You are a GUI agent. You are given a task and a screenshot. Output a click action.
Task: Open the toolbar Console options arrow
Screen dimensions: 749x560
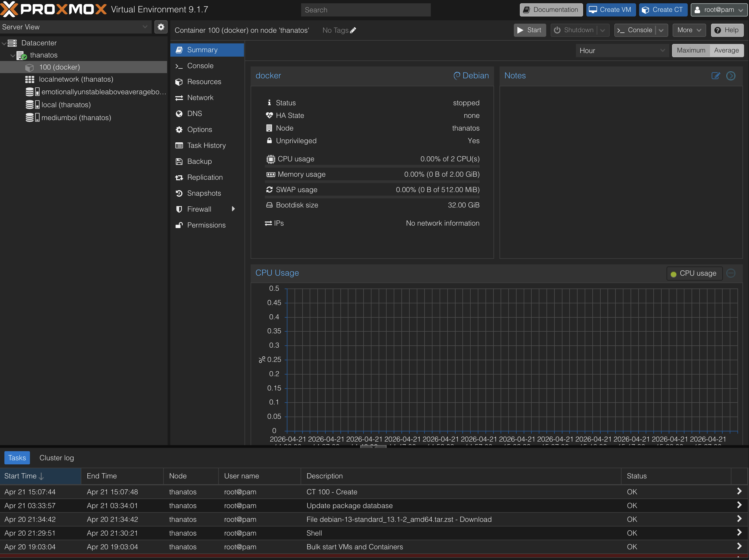pos(661,31)
